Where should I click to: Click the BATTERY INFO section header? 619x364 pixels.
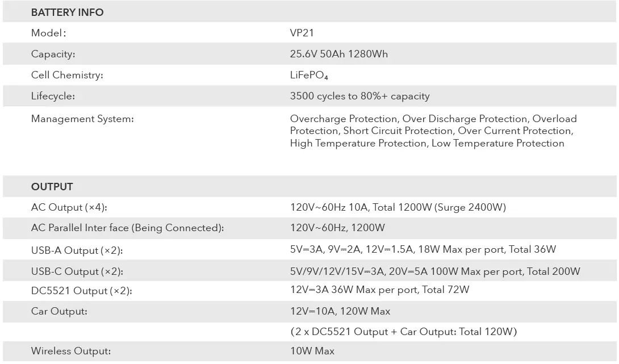(67, 12)
